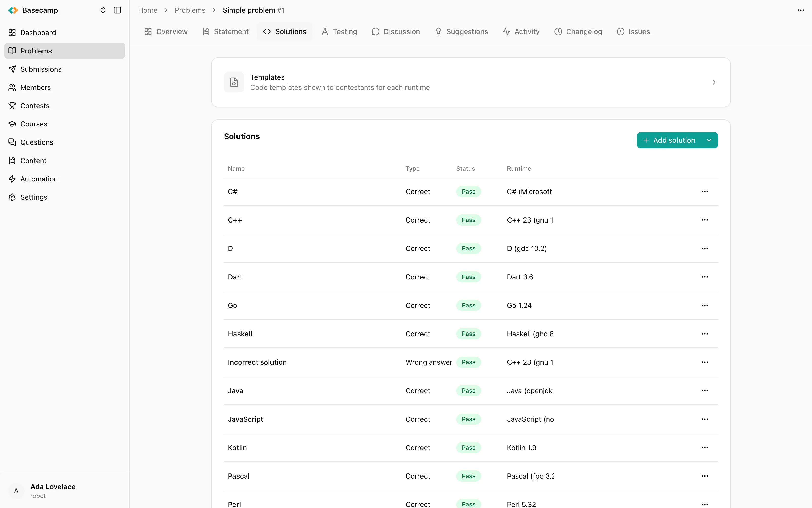Click the 'Kotlin 1.9' runtime cell

tap(522, 448)
